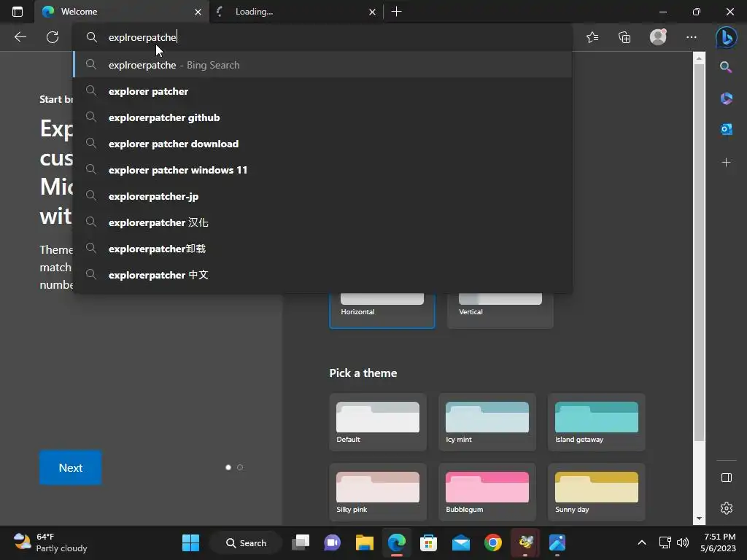Click the Next button
Image resolution: width=747 pixels, height=560 pixels.
[x=71, y=467]
